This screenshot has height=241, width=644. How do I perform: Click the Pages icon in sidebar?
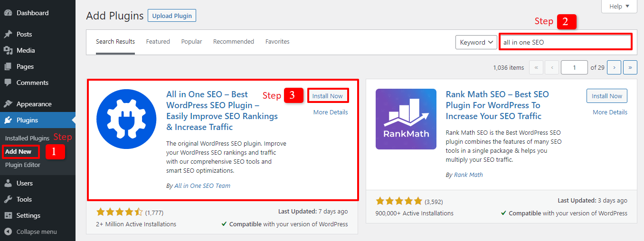point(8,66)
